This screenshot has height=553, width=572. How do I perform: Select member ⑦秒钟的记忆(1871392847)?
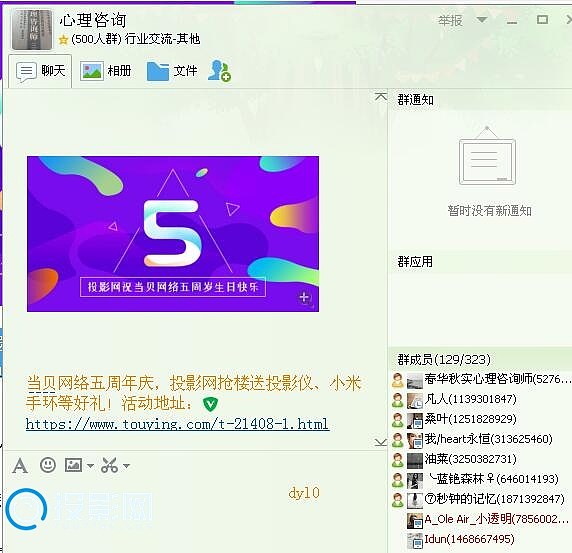coord(482,499)
